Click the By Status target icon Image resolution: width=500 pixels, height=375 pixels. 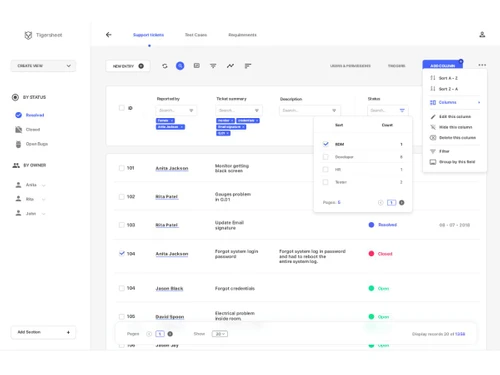coord(15,97)
